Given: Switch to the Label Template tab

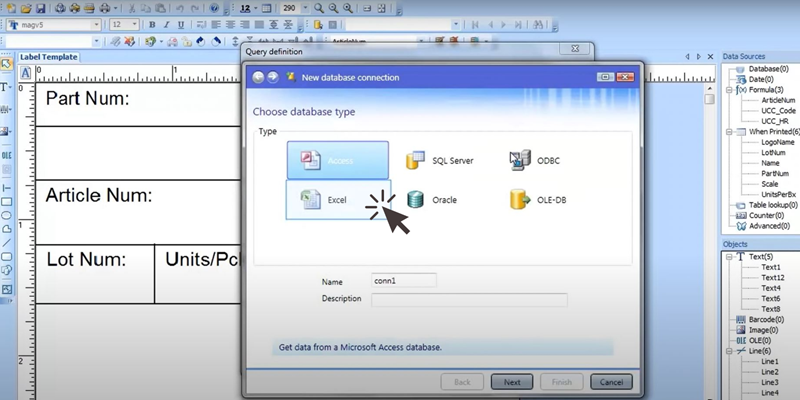Looking at the screenshot, I should click(x=48, y=57).
